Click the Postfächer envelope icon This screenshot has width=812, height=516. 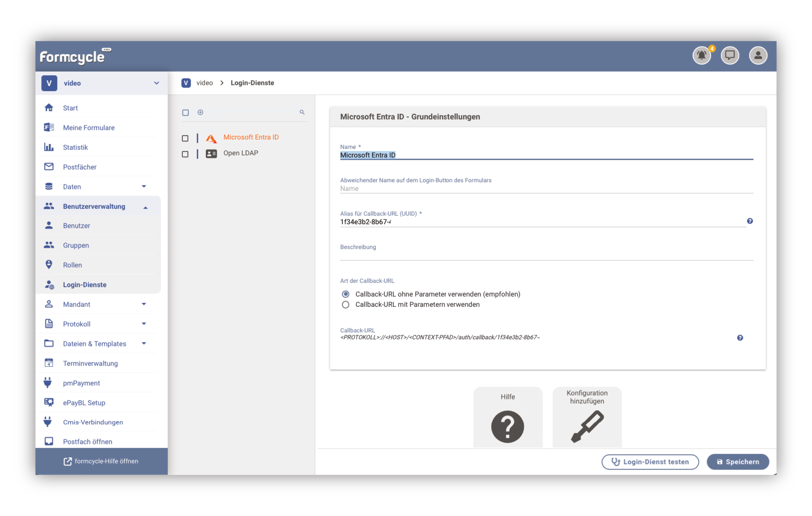(x=49, y=166)
